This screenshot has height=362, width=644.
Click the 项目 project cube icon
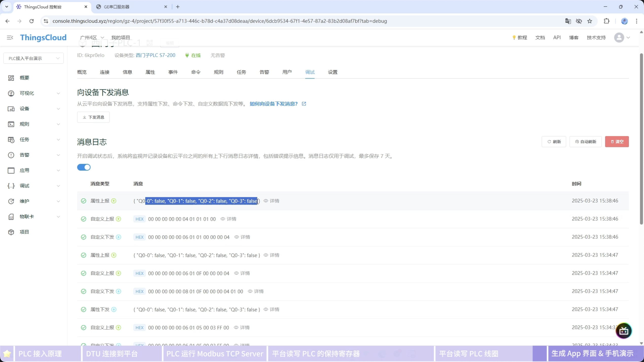pos(11,232)
